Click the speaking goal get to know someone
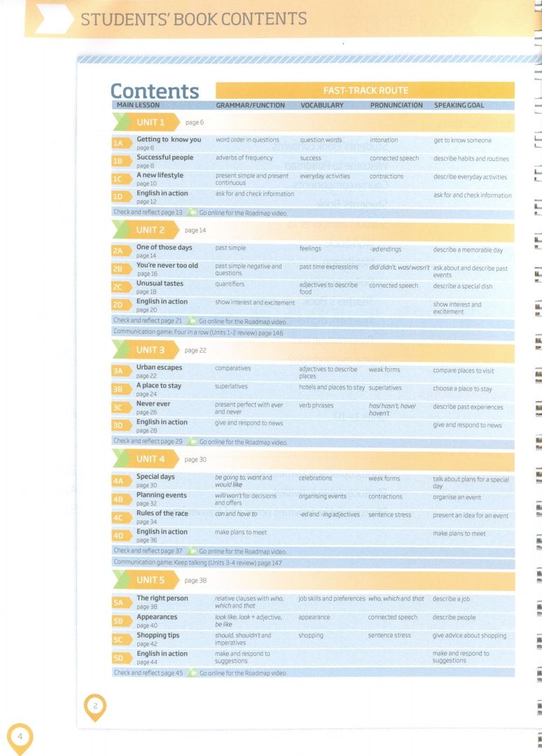Image resolution: width=542 pixels, height=756 pixels. 462,141
